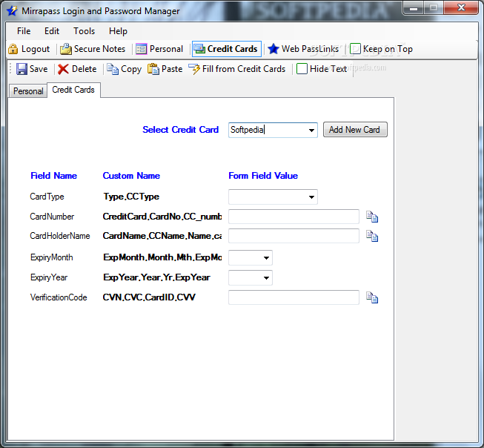Click the ExpMonth,Month,Mth custom name text
The height and width of the screenshot is (448, 484).
click(162, 257)
